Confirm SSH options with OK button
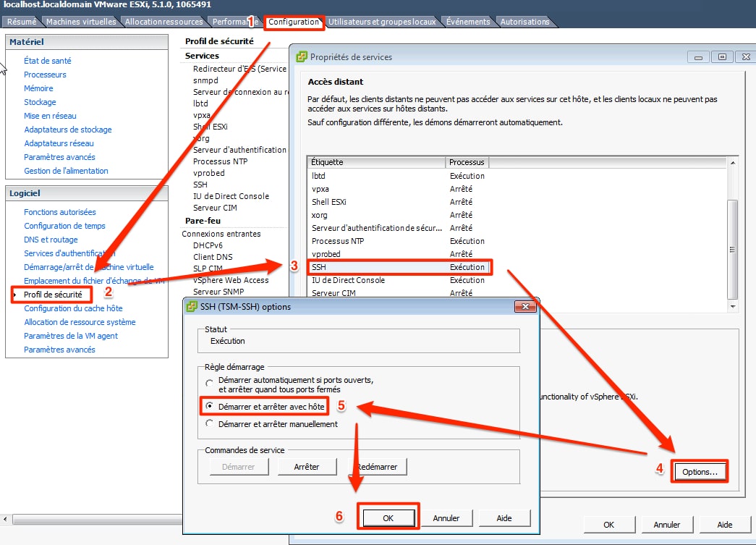 click(x=388, y=518)
